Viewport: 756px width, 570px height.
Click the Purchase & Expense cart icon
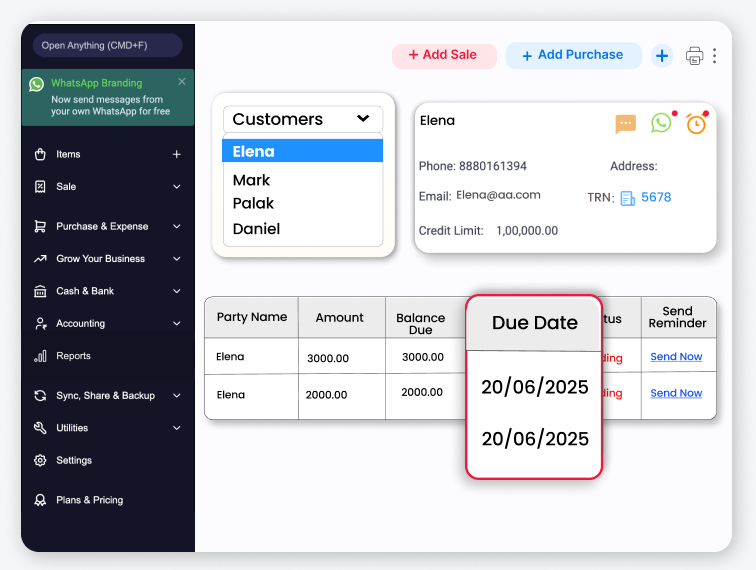[x=40, y=226]
